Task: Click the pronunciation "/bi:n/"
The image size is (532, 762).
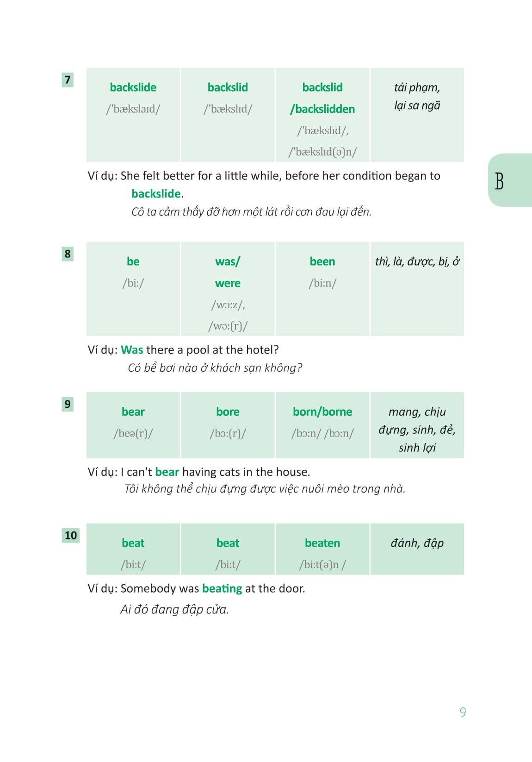Action: (322, 283)
